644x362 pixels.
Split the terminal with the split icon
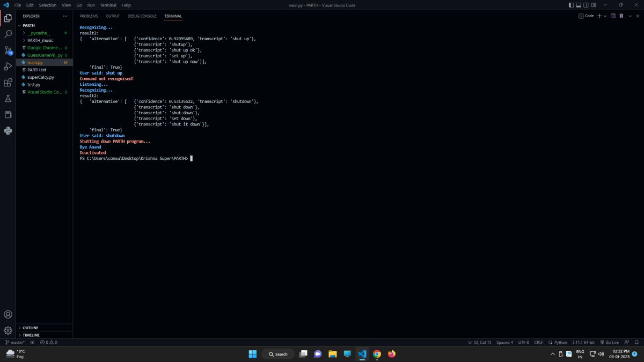613,16
